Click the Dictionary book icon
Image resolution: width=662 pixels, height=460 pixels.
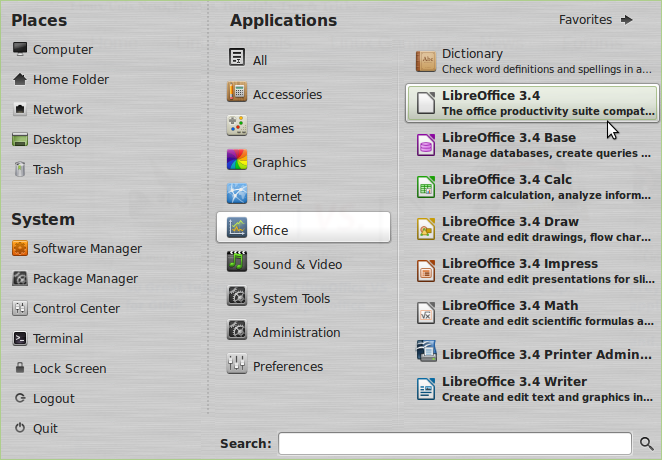pos(426,61)
